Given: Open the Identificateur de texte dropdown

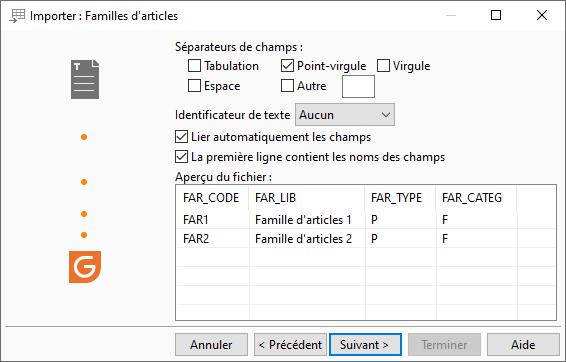Looking at the screenshot, I should [x=345, y=115].
